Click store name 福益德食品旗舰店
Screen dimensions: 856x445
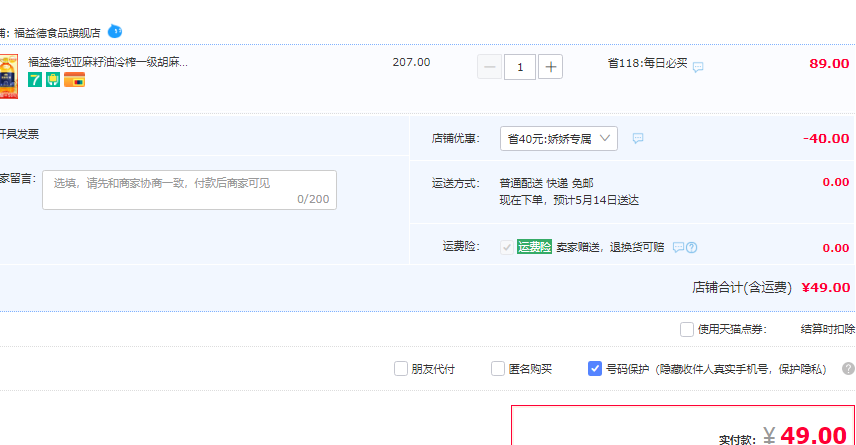click(57, 33)
